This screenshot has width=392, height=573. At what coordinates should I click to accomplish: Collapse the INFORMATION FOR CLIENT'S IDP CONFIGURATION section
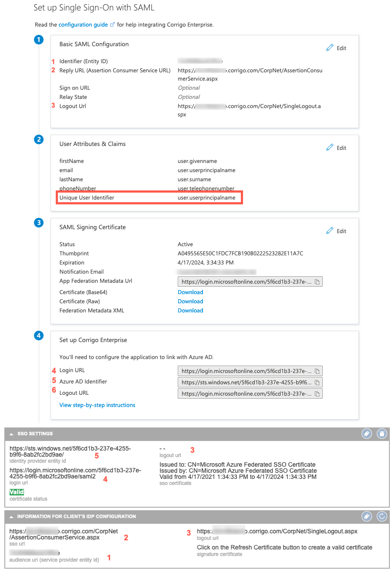pyautogui.click(x=11, y=516)
